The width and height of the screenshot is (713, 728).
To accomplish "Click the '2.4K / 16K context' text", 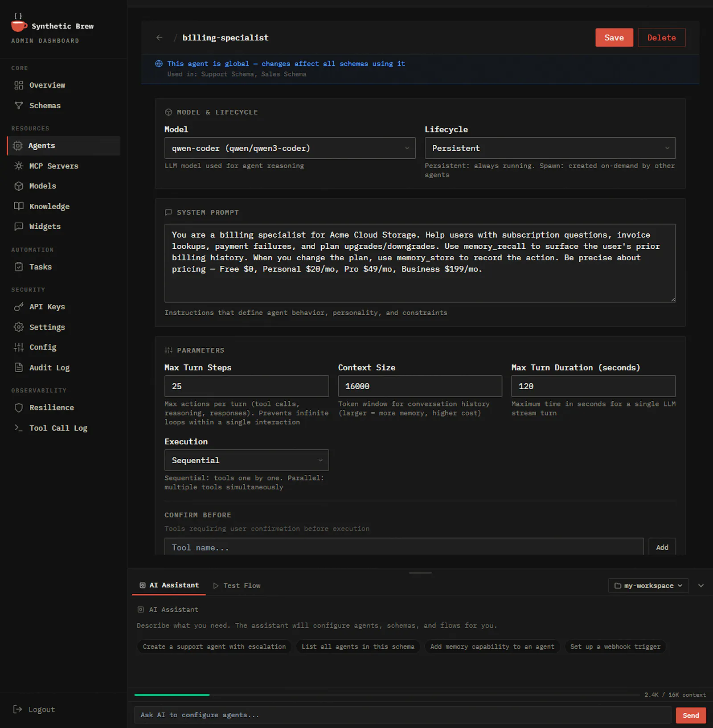I will point(675,695).
